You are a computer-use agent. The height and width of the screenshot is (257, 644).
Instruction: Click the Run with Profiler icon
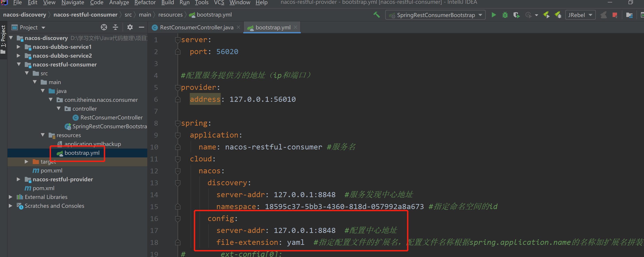click(528, 15)
